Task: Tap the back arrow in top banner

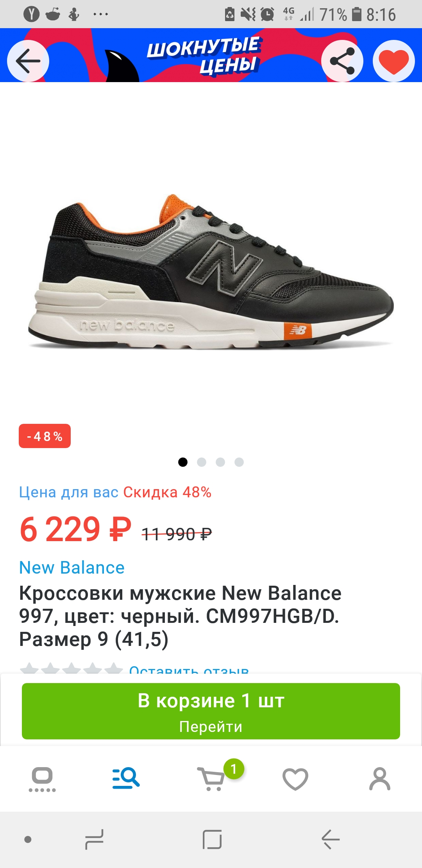Action: [28, 61]
